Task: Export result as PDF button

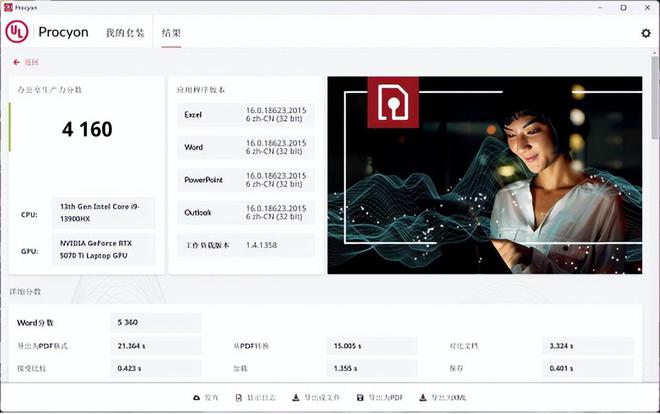Action: click(x=380, y=398)
